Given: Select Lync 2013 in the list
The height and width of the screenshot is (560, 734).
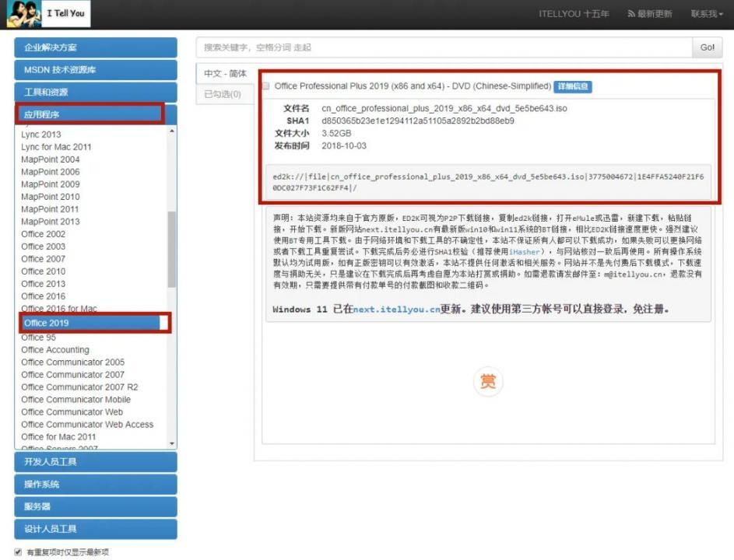Looking at the screenshot, I should [x=40, y=135].
